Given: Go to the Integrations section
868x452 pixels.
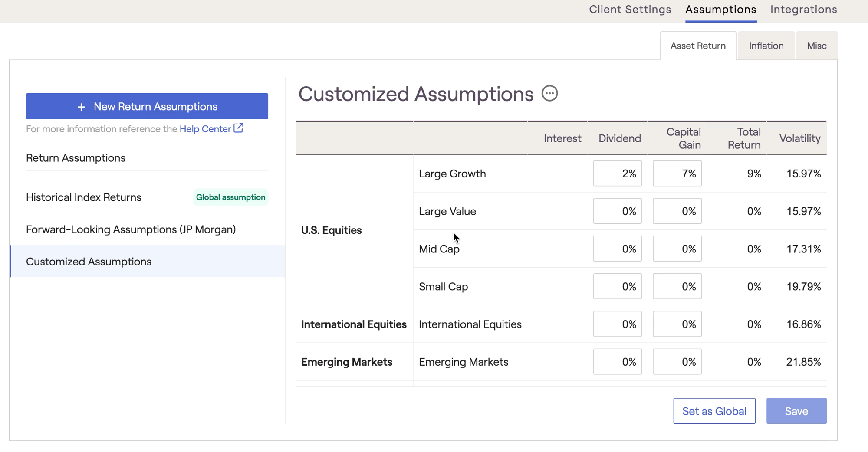Looking at the screenshot, I should pyautogui.click(x=803, y=10).
